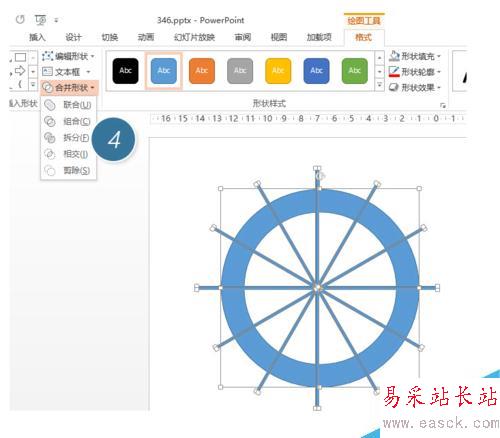
Task: Apply the gray Abc shape style
Action: [240, 71]
